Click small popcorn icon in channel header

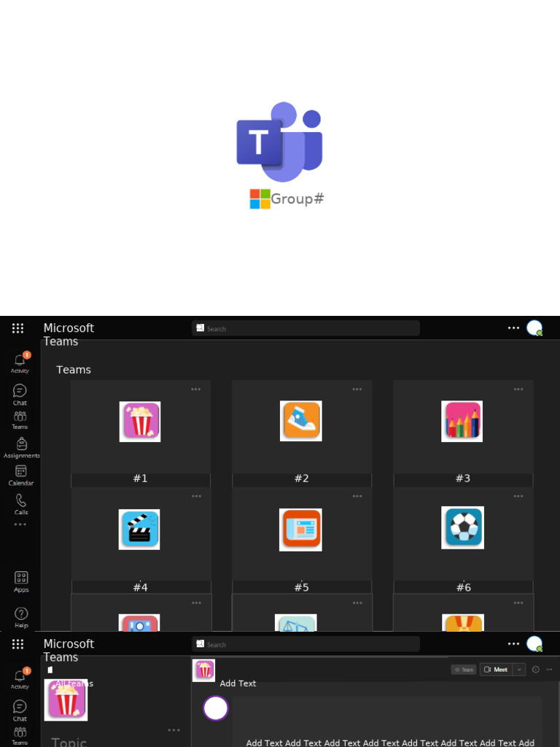click(204, 670)
